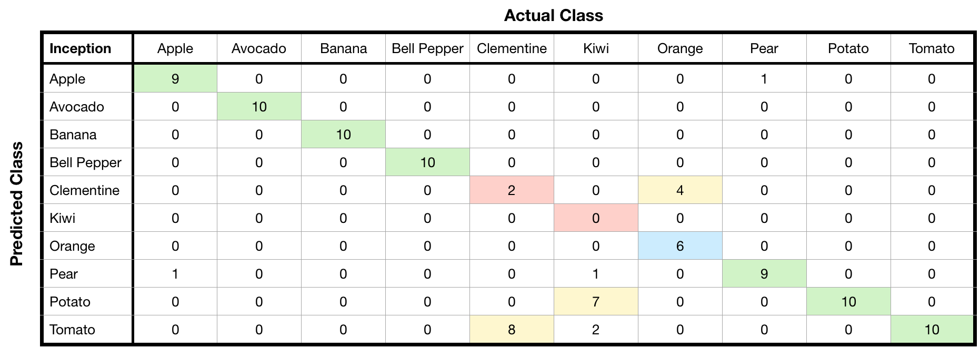Click the red cell showing 2
Screen dimensions: 980x348
coord(512,190)
